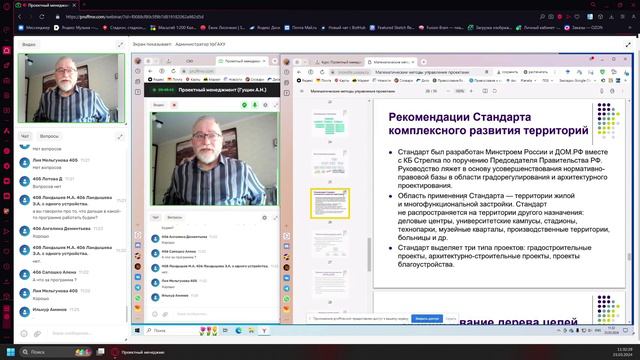
Task: Open the Заказы OZON bookmark
Action: (584, 28)
